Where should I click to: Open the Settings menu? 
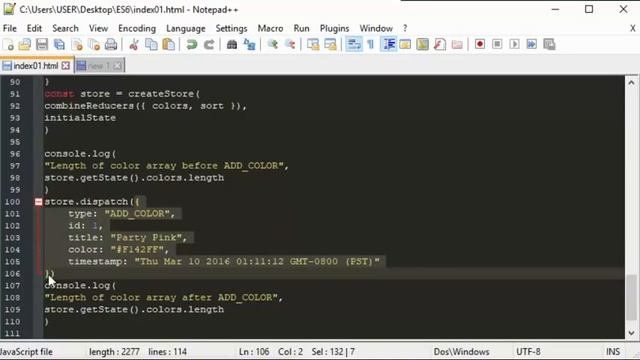231,28
